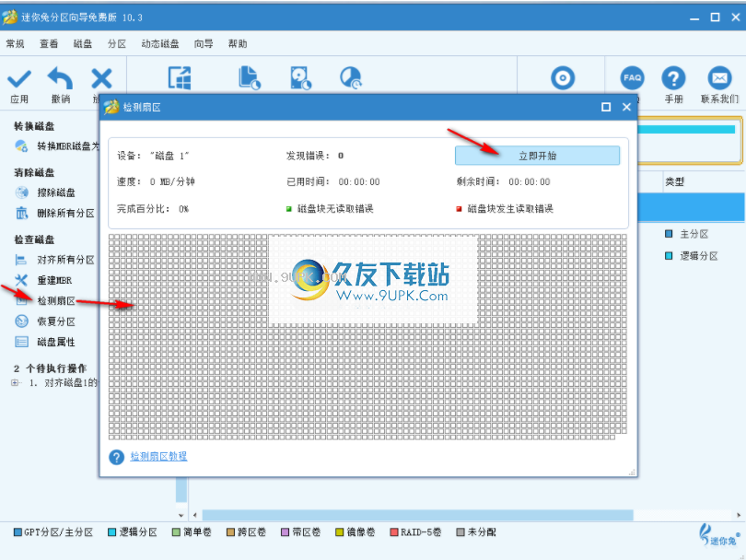This screenshot has height=560, width=746.
Task: Close the 检测扇区 dialog
Action: [626, 107]
